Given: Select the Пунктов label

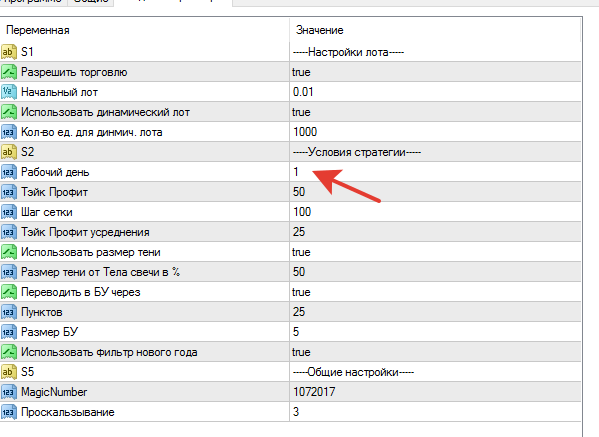Looking at the screenshot, I should [42, 312].
